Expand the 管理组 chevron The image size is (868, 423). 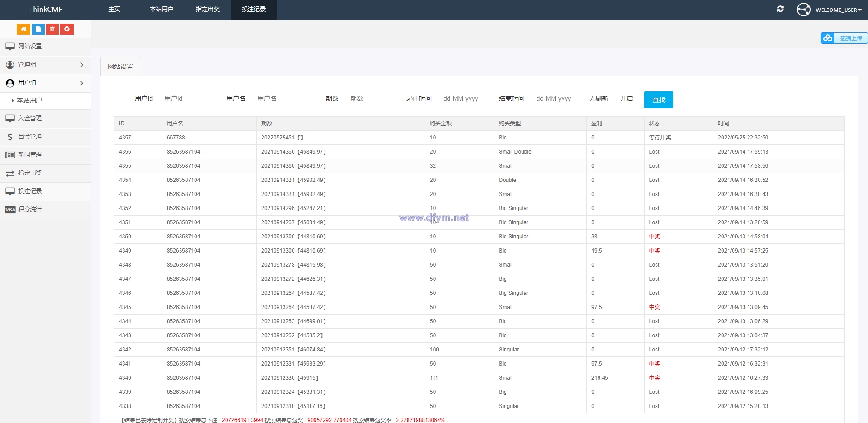pos(82,65)
